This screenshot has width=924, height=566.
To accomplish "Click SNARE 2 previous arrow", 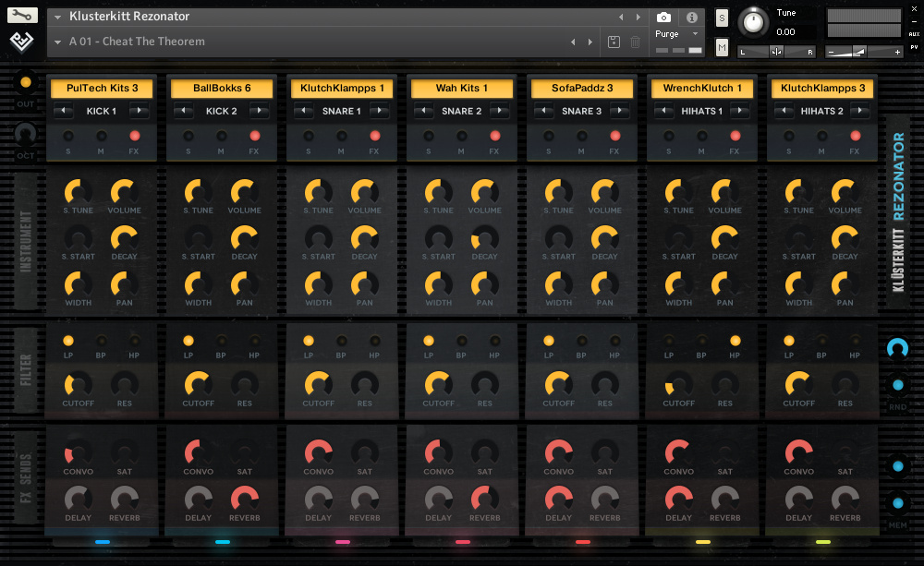I will pos(424,111).
